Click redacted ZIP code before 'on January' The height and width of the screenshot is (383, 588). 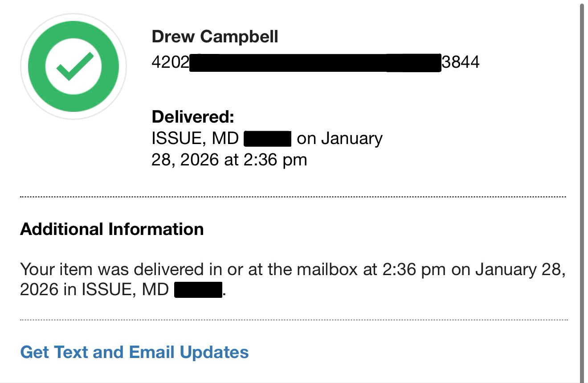(x=267, y=139)
